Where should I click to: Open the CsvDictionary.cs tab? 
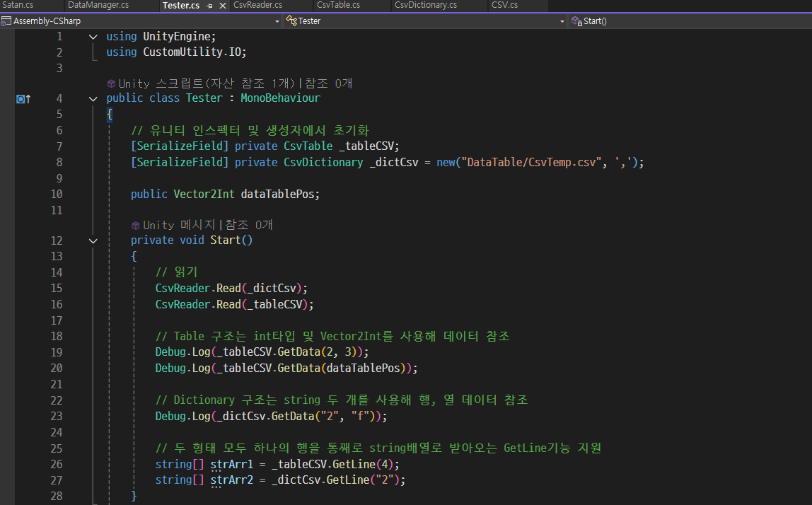426,5
